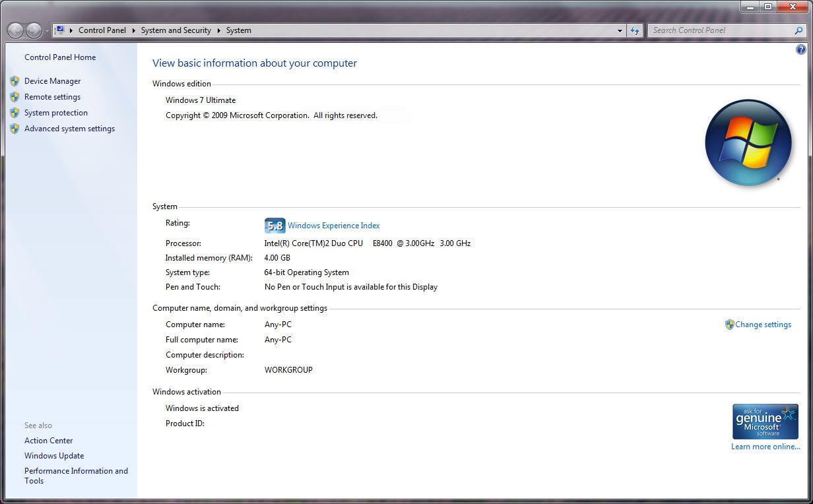Image resolution: width=813 pixels, height=504 pixels.
Task: Open Windows Experience Index
Action: [334, 226]
